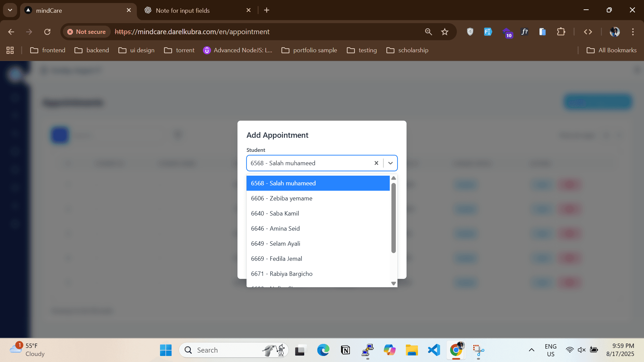This screenshot has width=644, height=362.
Task: Launch Notion from the taskbar
Action: [345, 350]
